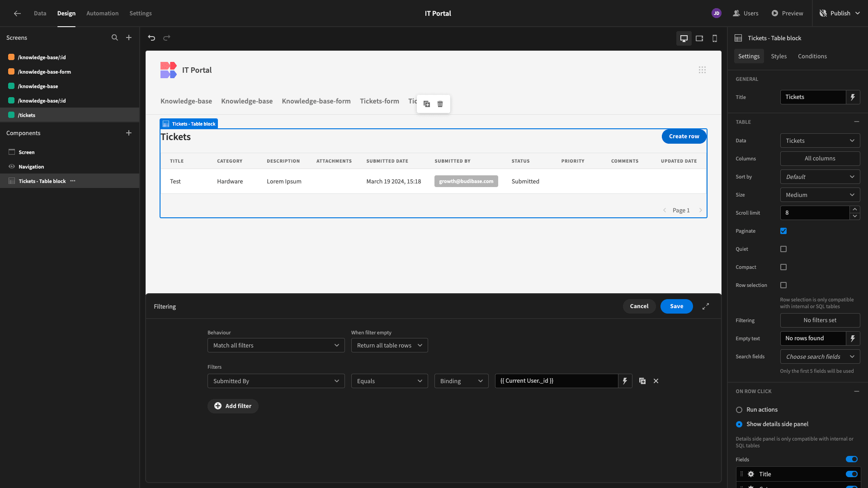Enable the Compact checkbox
Image resolution: width=868 pixels, height=488 pixels.
[x=783, y=267]
